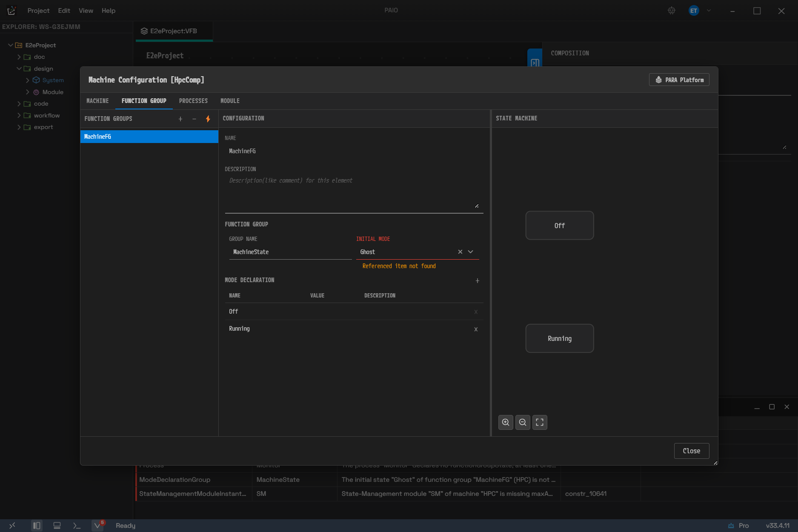This screenshot has width=798, height=532.
Task: Collapse the E2eProject tree root
Action: click(11, 45)
